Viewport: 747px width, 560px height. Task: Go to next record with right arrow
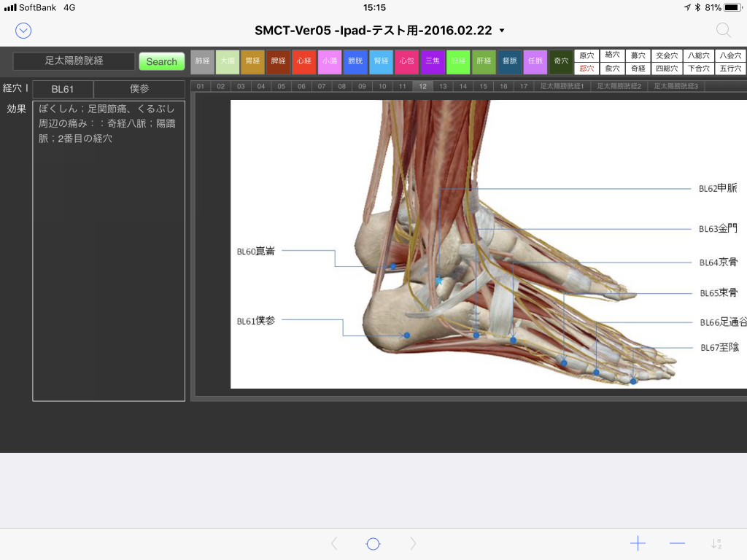pos(413,543)
